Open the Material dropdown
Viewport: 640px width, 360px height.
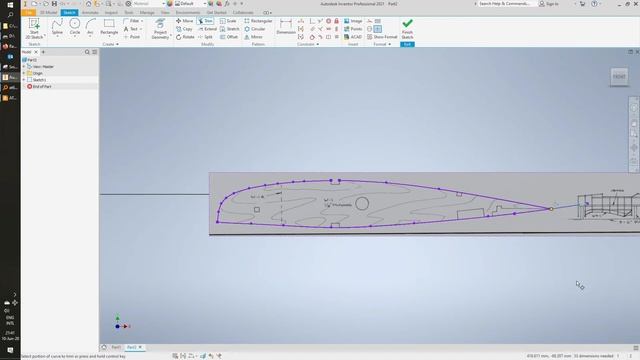[149, 4]
